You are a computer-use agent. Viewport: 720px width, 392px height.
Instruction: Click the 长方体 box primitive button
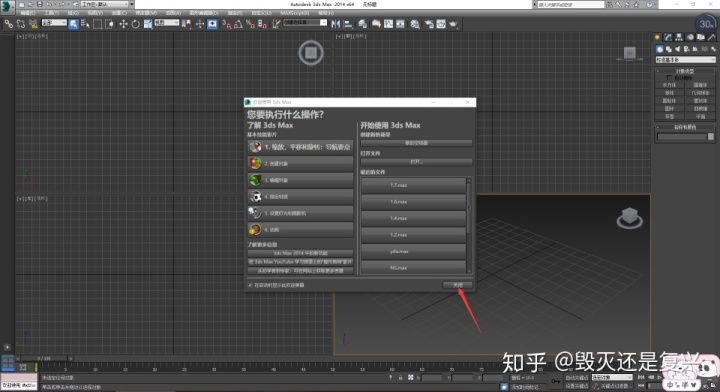[x=669, y=85]
